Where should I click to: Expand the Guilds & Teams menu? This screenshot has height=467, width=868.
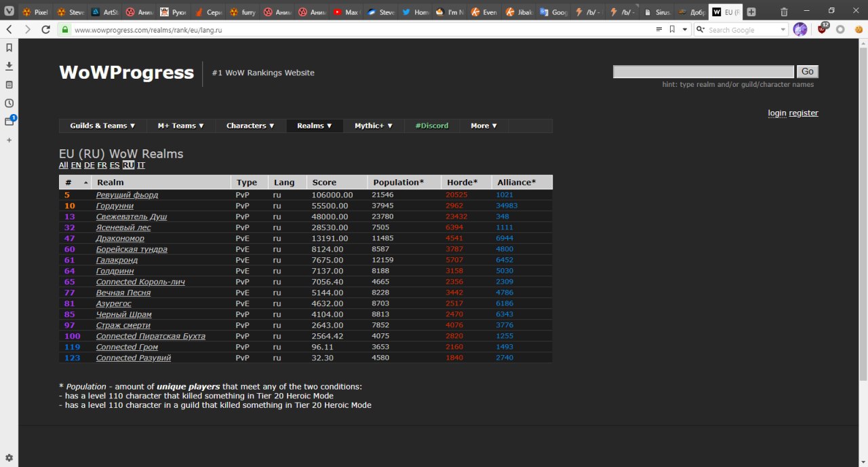pos(103,126)
